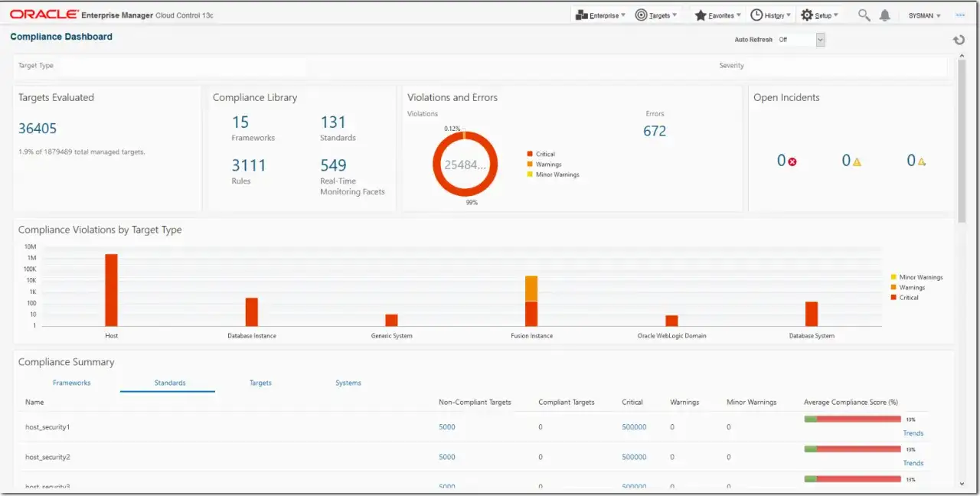Click the Average Compliance Score column header
Image resolution: width=980 pixels, height=496 pixels.
pyautogui.click(x=851, y=402)
